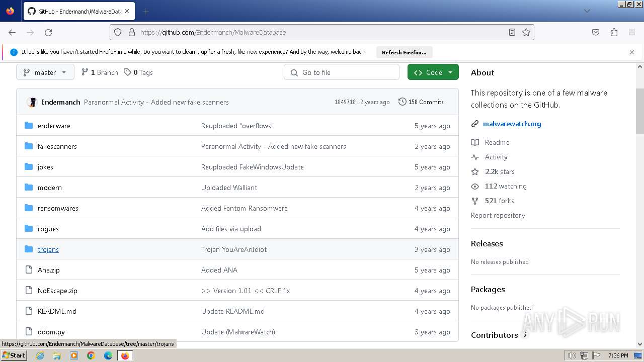
Task: Click Report repository link
Action: [x=498, y=215]
